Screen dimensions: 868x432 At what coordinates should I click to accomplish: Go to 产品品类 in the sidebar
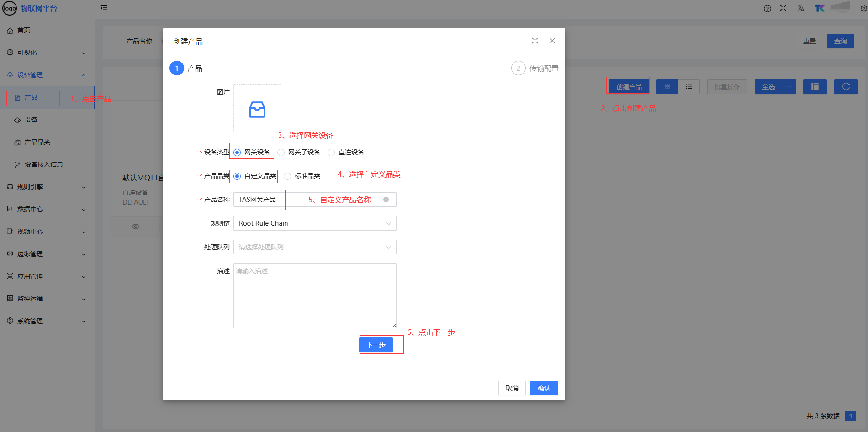(x=37, y=142)
